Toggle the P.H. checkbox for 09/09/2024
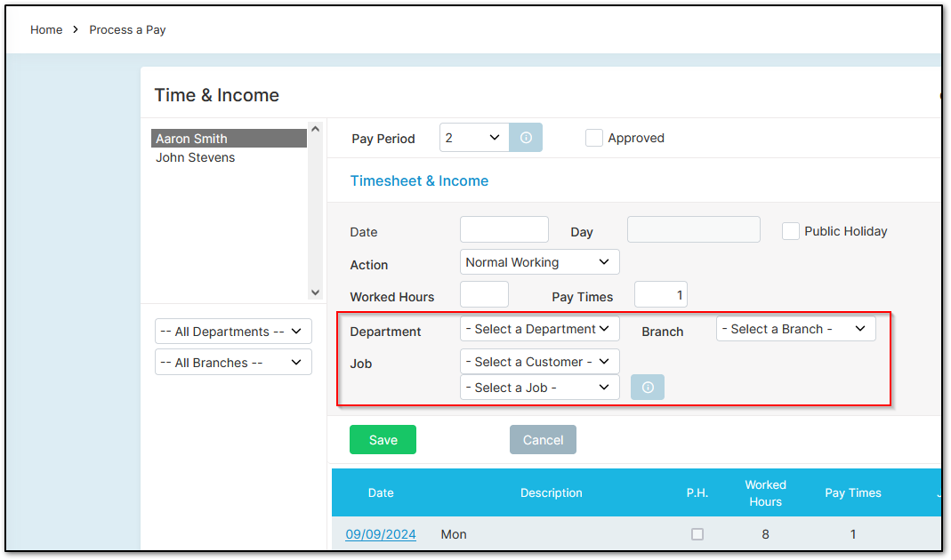 pos(697,534)
